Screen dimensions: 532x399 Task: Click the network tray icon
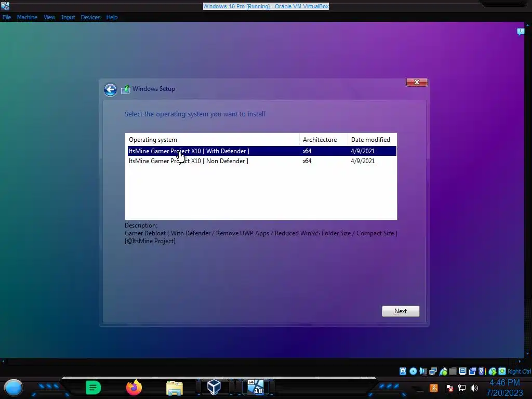462,388
